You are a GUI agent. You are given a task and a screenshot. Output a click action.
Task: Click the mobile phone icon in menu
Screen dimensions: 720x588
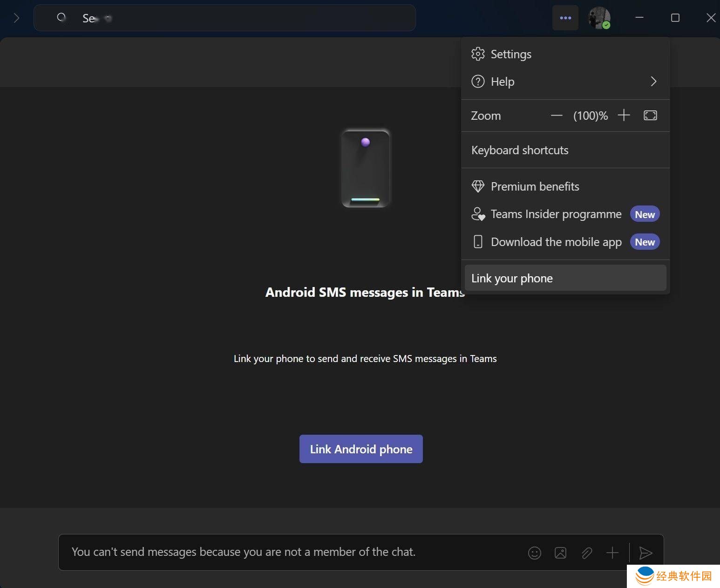coord(478,241)
